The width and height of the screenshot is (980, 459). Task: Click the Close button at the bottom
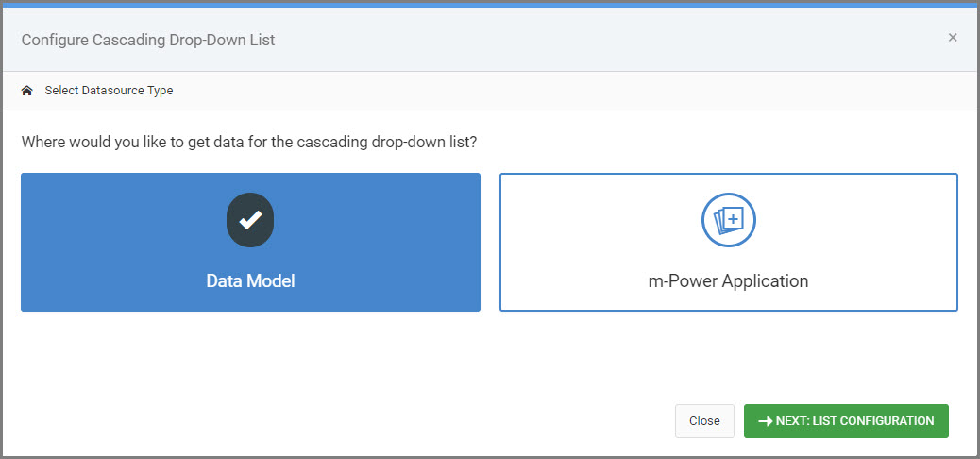704,421
